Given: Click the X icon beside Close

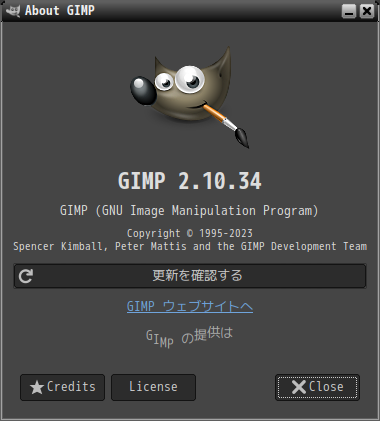Looking at the screenshot, I should [x=299, y=387].
